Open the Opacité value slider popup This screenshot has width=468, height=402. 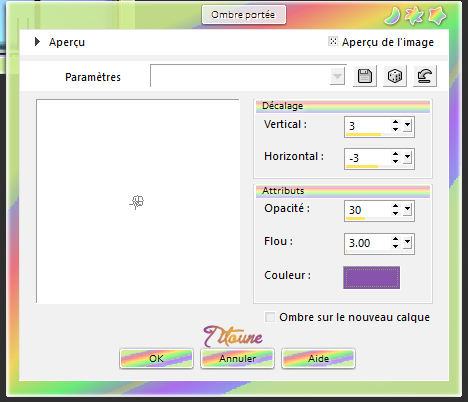click(x=407, y=210)
